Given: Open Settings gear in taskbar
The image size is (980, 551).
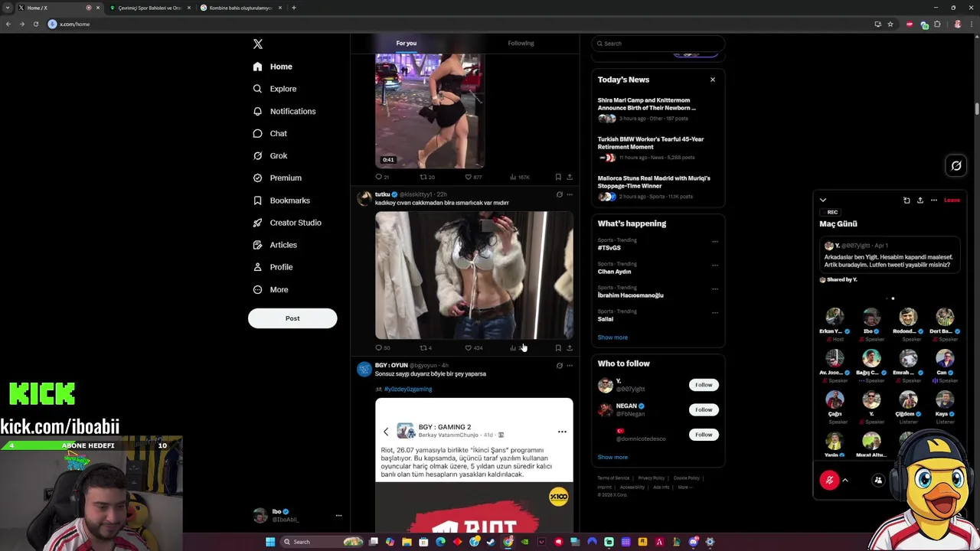Looking at the screenshot, I should [x=710, y=542].
